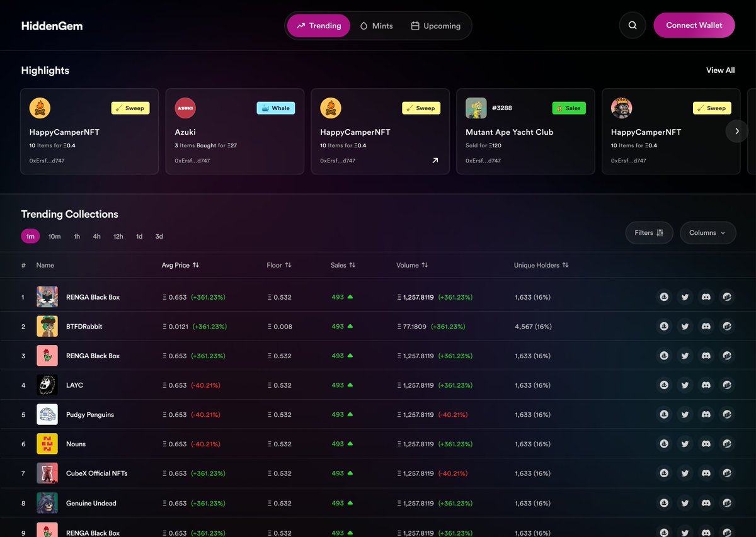Open chart icon for CubeX Official NFTs

[x=727, y=473]
